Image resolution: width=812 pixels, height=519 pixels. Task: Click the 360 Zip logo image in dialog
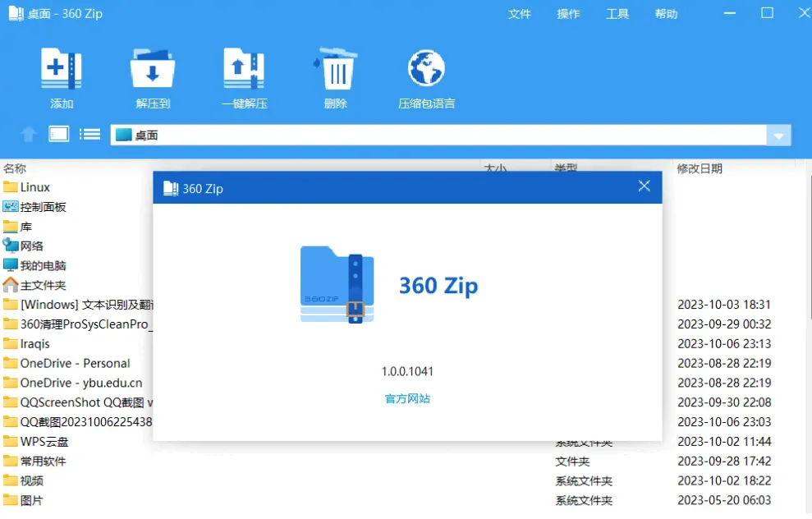pyautogui.click(x=337, y=284)
